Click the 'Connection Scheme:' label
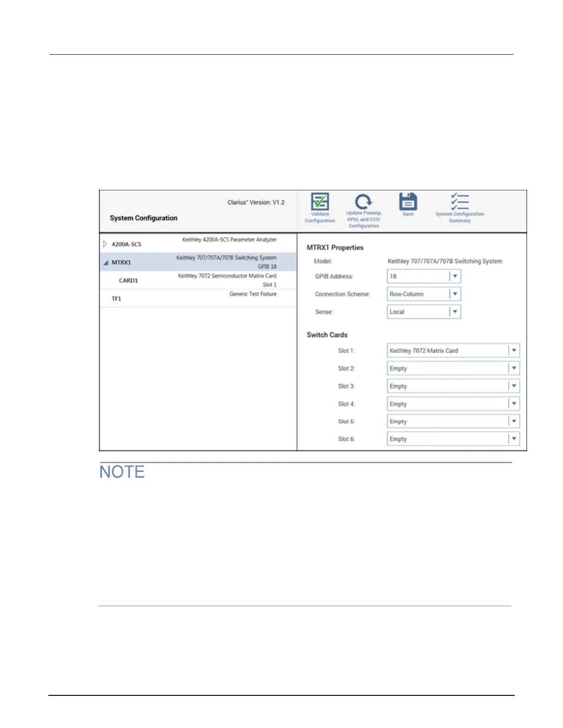The height and width of the screenshot is (728, 563). [x=342, y=294]
